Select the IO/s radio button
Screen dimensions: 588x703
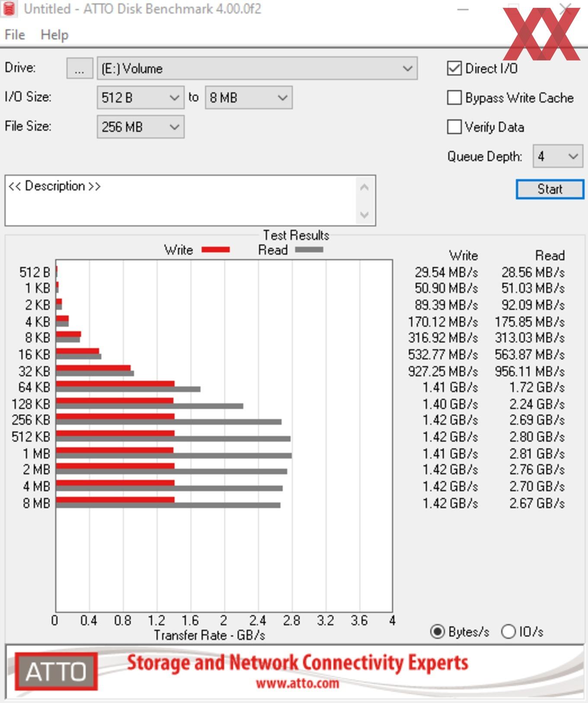pyautogui.click(x=508, y=632)
